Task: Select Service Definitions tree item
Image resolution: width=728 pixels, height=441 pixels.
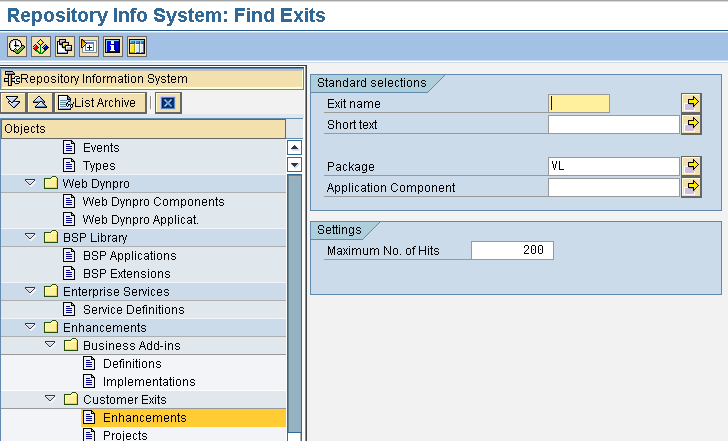Action: 133,310
